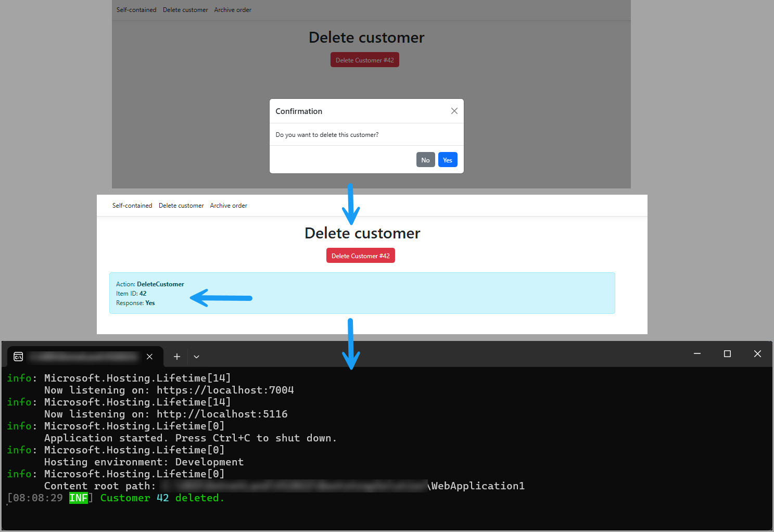
Task: Open the terminal profiles dropdown chevron
Action: [196, 357]
